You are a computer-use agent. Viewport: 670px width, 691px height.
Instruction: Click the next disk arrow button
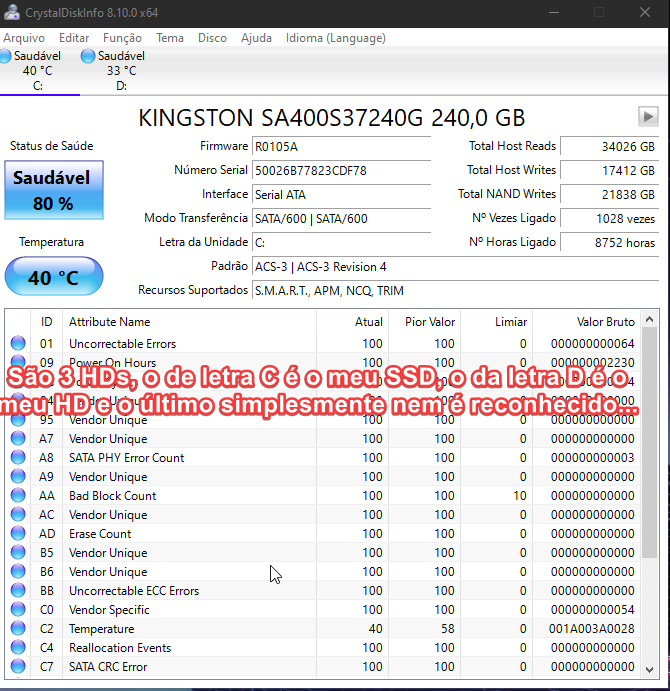[x=648, y=117]
